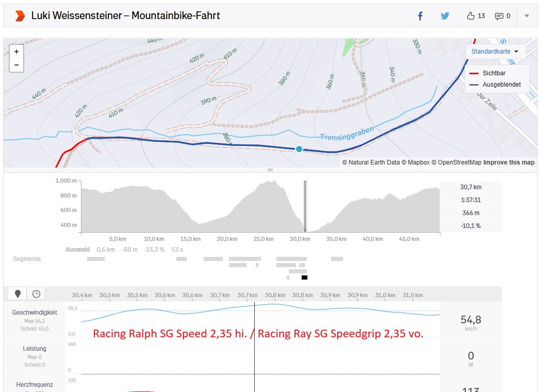Select the black highlighted segment bar
Image resolution: width=541 pixels, height=392 pixels.
click(304, 277)
